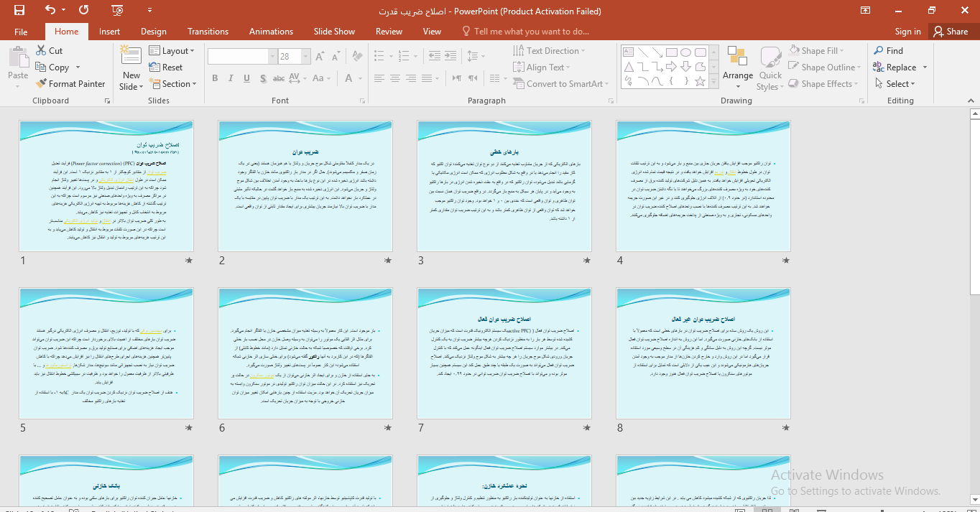This screenshot has height=512, width=980.
Task: Switch to the Slide Show tab
Action: point(334,32)
